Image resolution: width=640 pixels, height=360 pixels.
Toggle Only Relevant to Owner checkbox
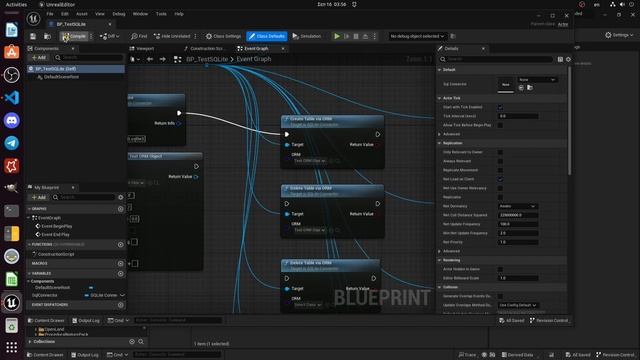coord(500,152)
